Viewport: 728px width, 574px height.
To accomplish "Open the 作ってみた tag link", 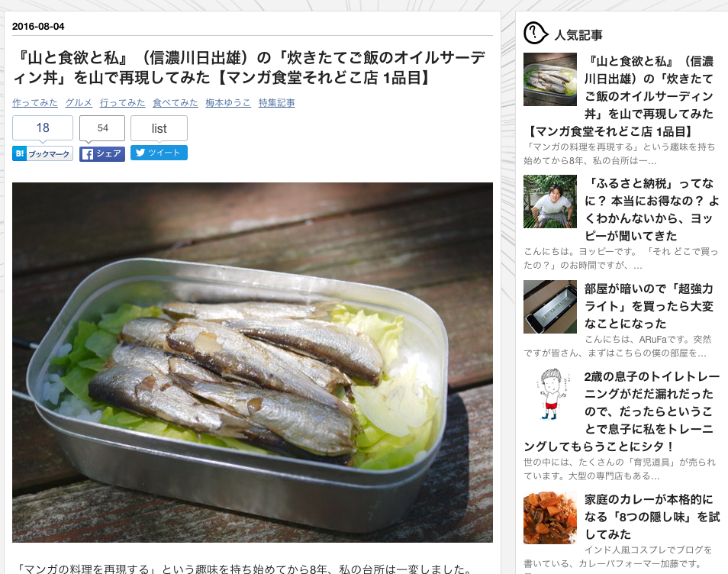I will [35, 102].
